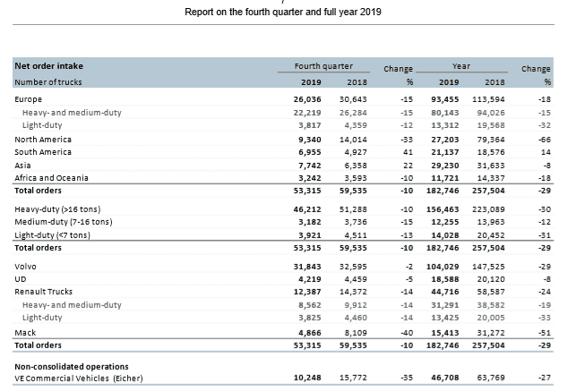Click Europe's Q4 2018 value 30,643

coord(353,99)
